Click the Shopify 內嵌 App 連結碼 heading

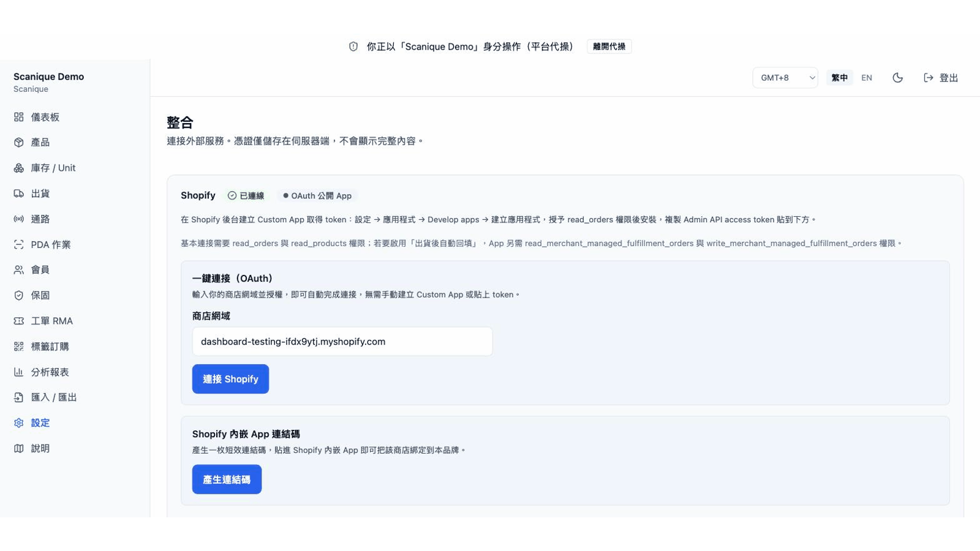point(246,434)
